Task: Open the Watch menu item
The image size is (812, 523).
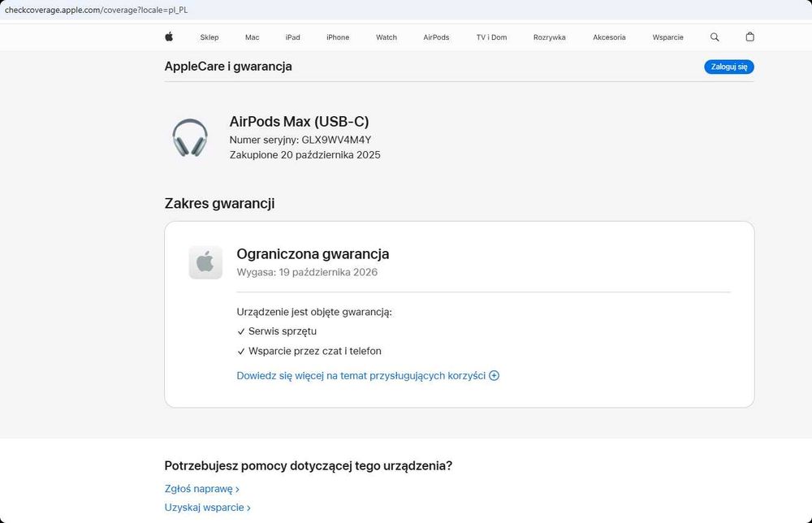Action: click(387, 37)
